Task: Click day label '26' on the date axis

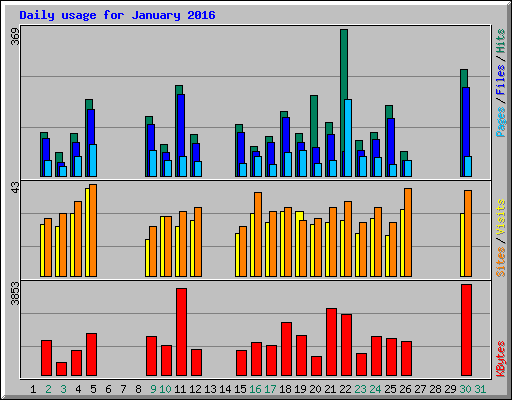Action: point(405,389)
